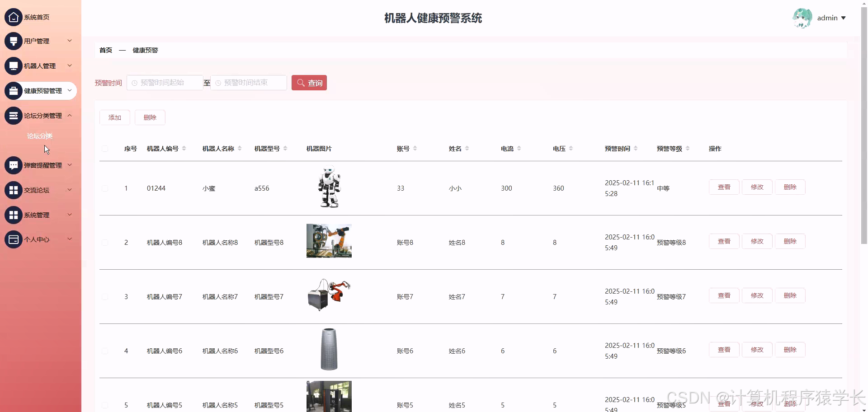Toggle the select-all checkbox in table header
This screenshot has height=412, width=868.
[105, 149]
